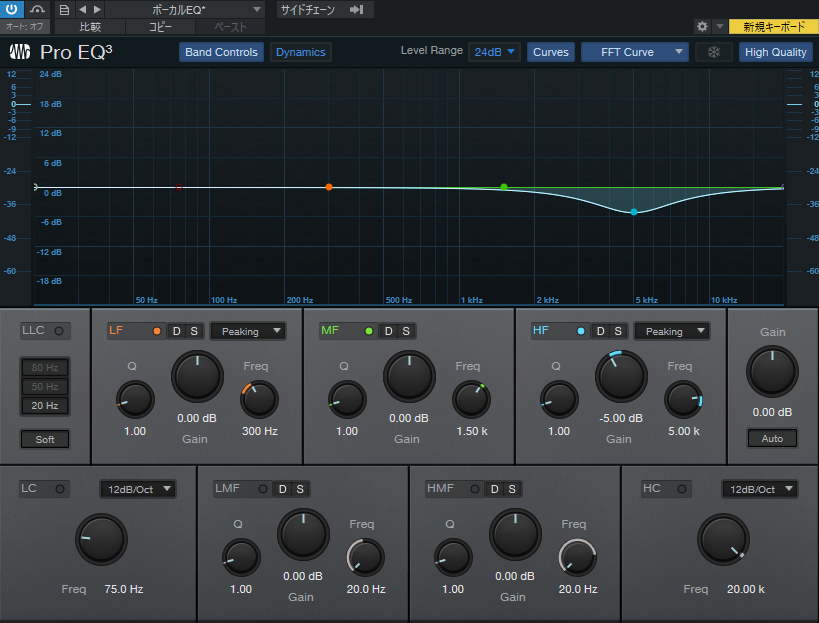819x623 pixels.
Task: Click HC Freq value 20.00 k
Action: click(x=745, y=589)
